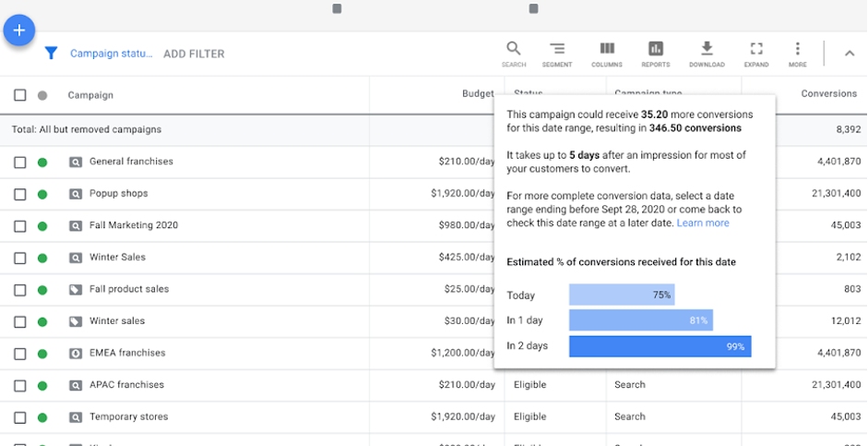Click the funnel filter icon

(52, 54)
